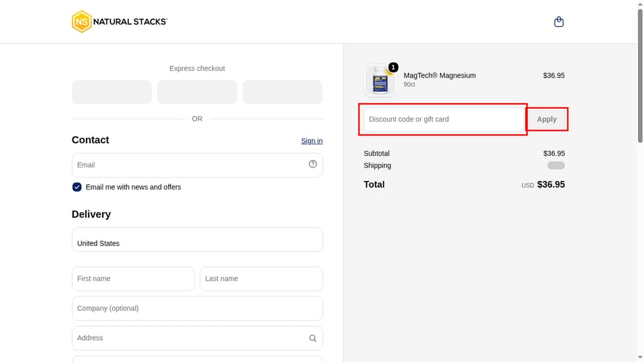This screenshot has width=644, height=362.
Task: Click the Apply discount button
Action: pos(547,119)
